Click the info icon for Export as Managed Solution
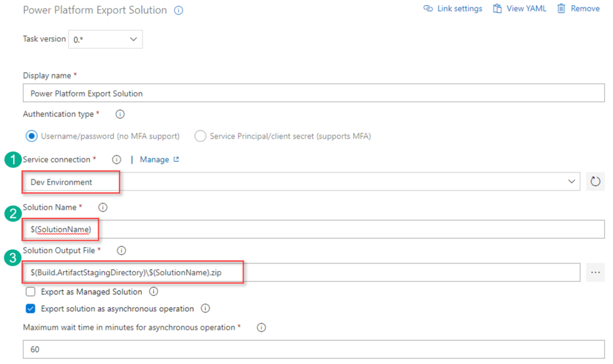613x364 pixels. [154, 292]
